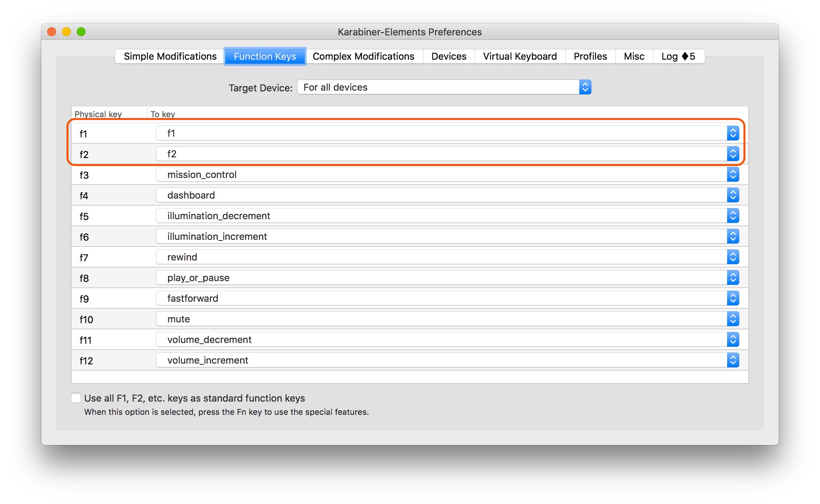Screen dimensions: 820x504
Task: Select the f9 physical key label
Action: coord(84,299)
